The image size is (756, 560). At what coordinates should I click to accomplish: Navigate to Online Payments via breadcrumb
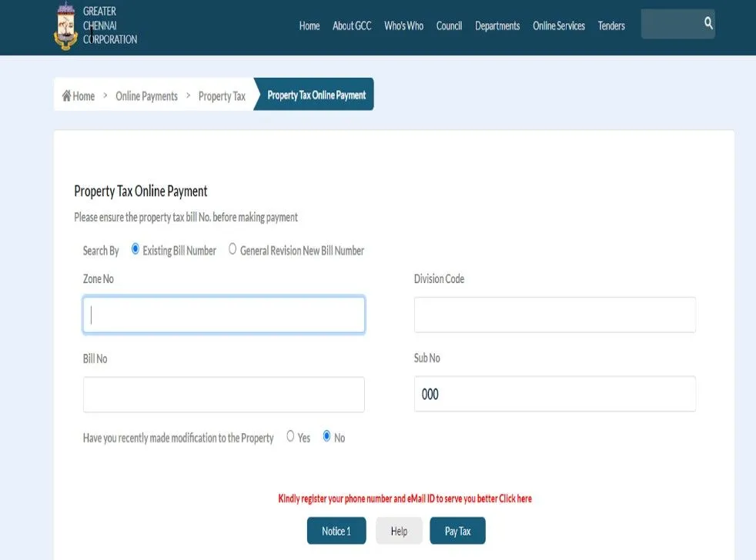(146, 95)
